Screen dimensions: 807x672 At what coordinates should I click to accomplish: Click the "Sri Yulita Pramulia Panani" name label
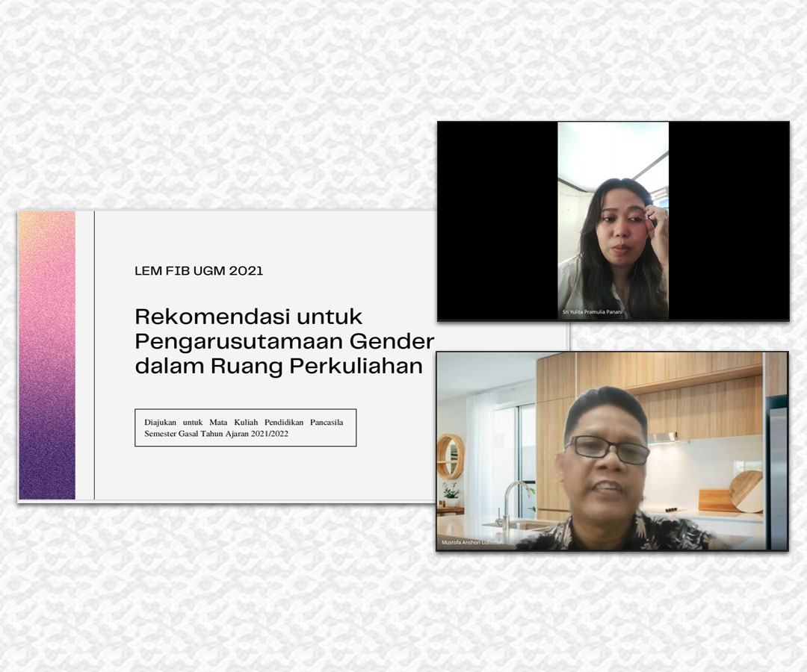click(593, 312)
